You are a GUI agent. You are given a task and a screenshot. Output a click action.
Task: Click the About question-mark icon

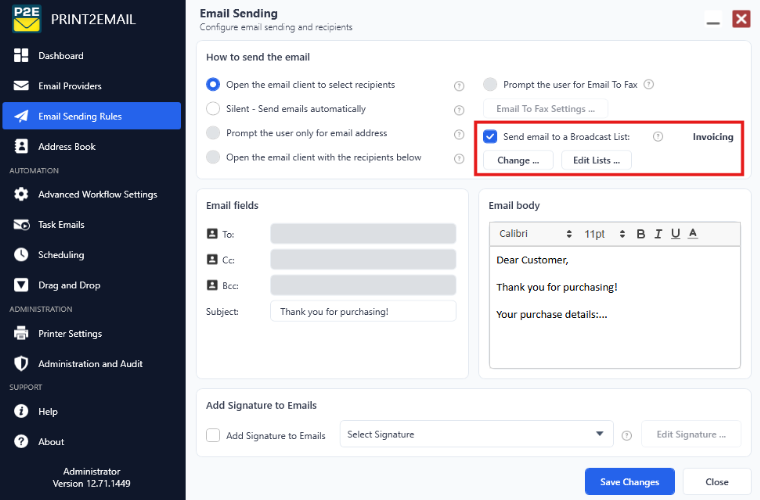coord(21,441)
